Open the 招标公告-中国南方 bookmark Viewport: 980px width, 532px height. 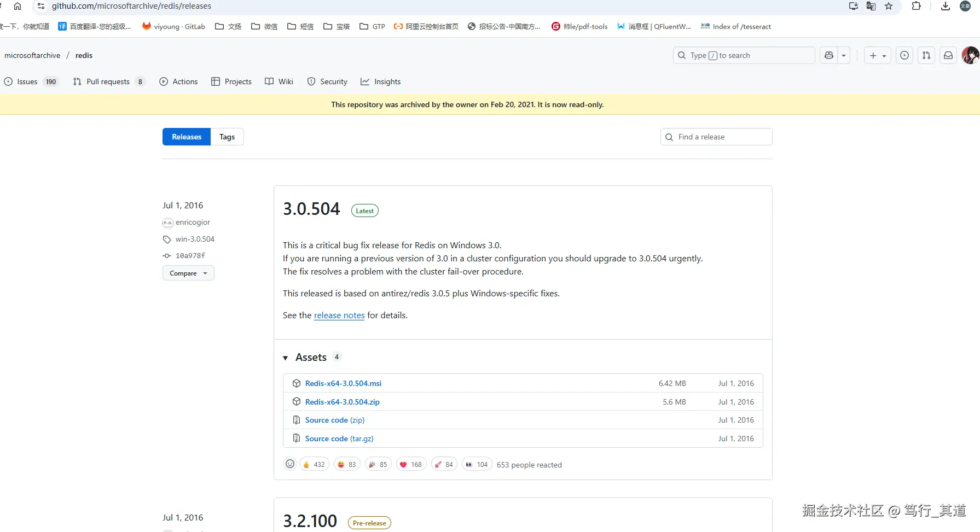pos(504,26)
